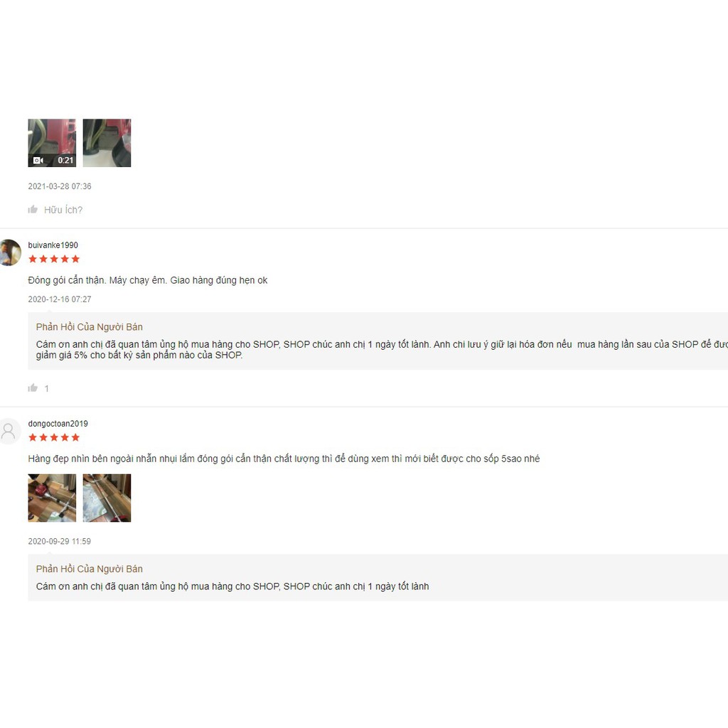The width and height of the screenshot is (728, 728).
Task: Click the 2020-09-29 11:59 timestamp
Action: tap(60, 541)
